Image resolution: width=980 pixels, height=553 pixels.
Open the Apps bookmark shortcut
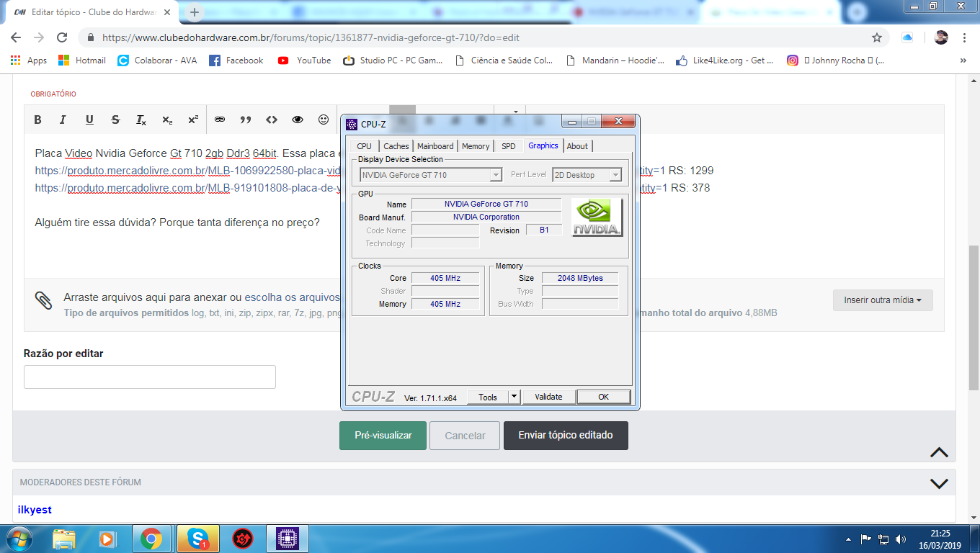(x=29, y=60)
